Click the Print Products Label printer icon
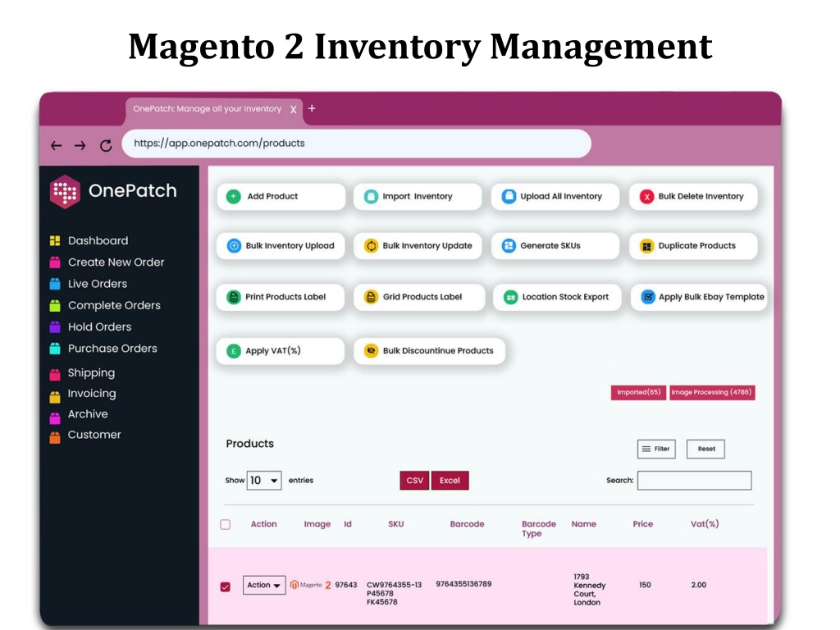Image resolution: width=840 pixels, height=630 pixels. coord(234,297)
